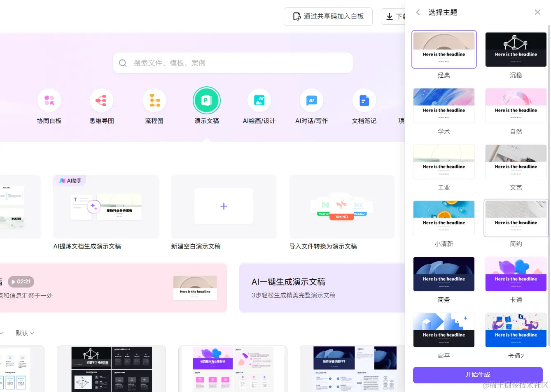The height and width of the screenshot is (392, 551).
Task: Pick the 工业 theme thumbnail
Action: (444, 162)
